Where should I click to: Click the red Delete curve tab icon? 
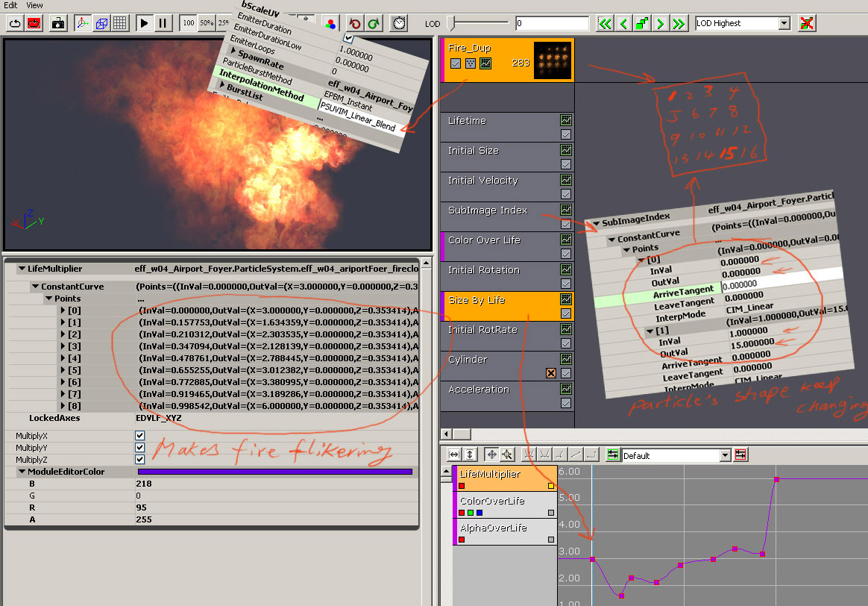coord(740,455)
